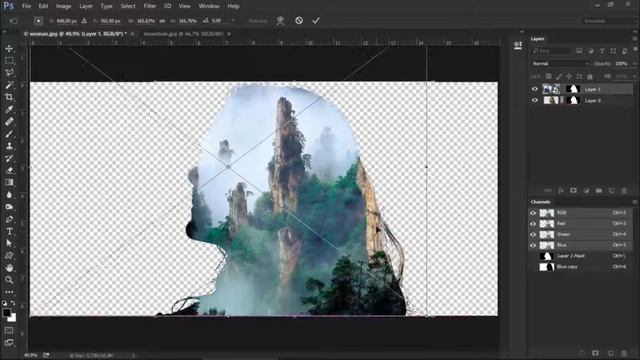Select the Pen tool
Screen dimensions: 640x360
pyautogui.click(x=9, y=219)
